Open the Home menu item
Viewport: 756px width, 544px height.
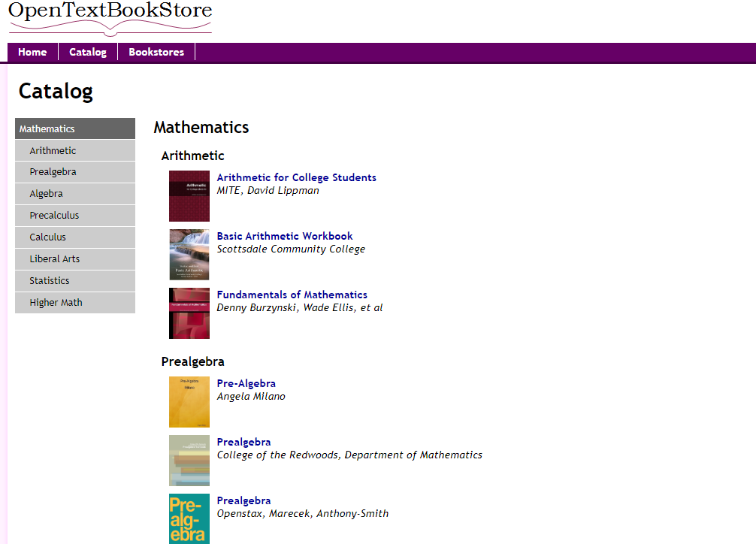[32, 52]
